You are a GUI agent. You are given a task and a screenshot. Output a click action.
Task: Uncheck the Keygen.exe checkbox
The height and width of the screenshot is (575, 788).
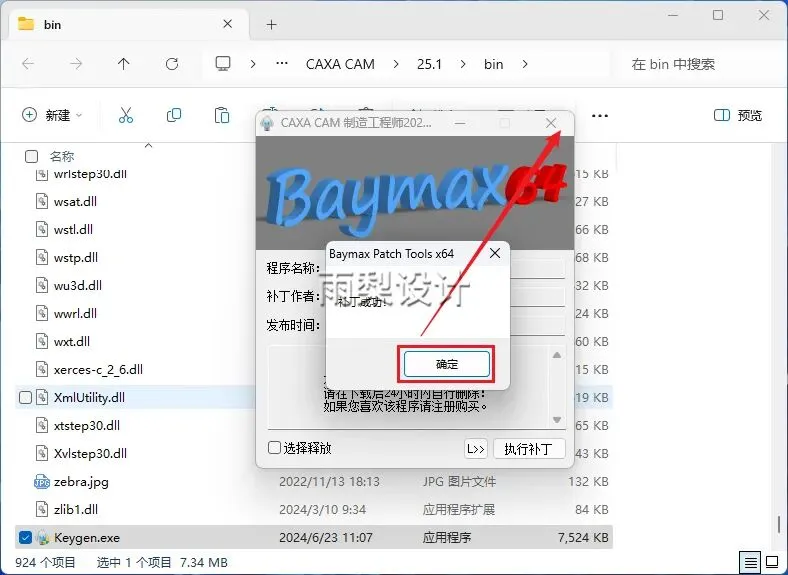(x=25, y=537)
